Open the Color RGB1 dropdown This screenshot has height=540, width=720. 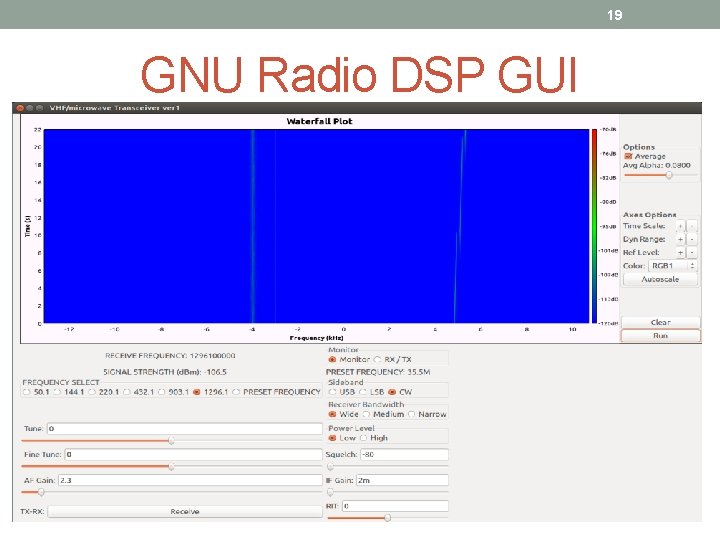(x=672, y=266)
